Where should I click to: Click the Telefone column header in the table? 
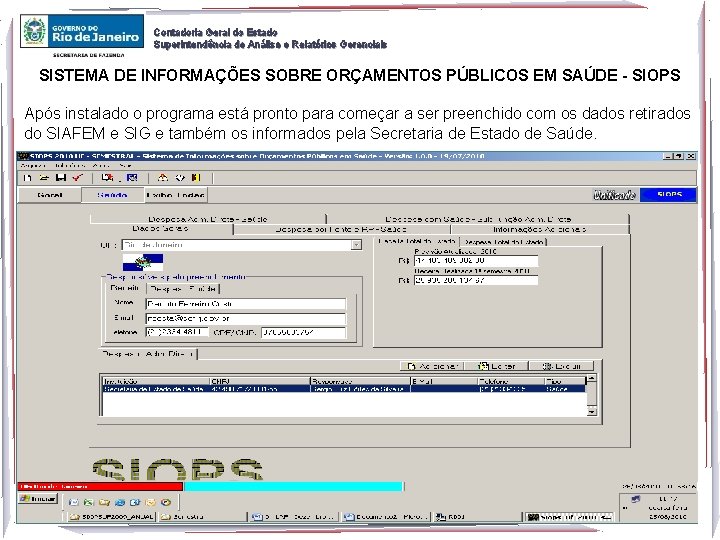click(x=511, y=381)
